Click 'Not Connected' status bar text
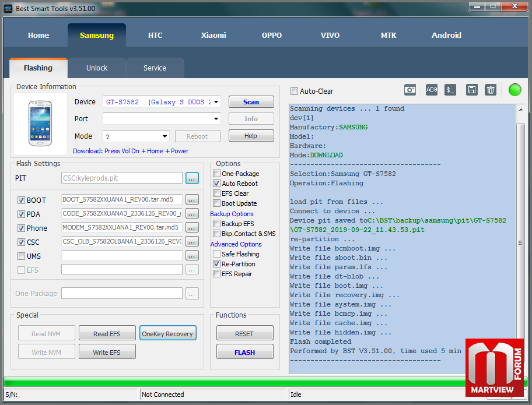Viewport: 532px width, 405px height. pyautogui.click(x=163, y=395)
